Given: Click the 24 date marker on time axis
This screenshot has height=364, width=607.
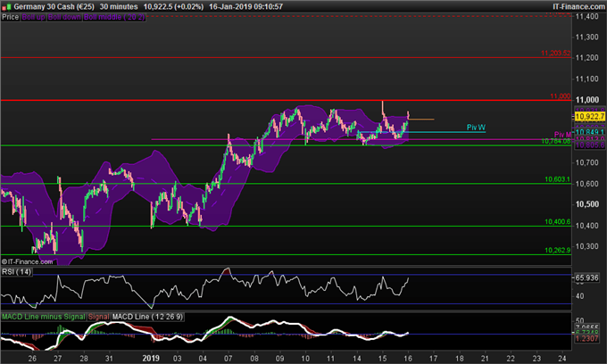Looking at the screenshot, I should coord(562,359).
